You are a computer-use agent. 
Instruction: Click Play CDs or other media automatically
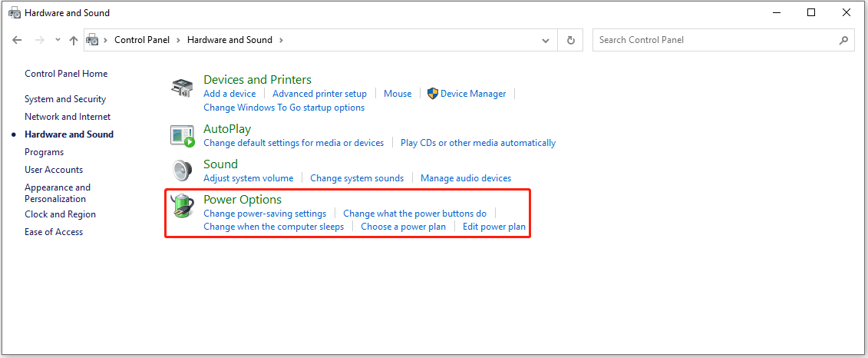pos(478,143)
